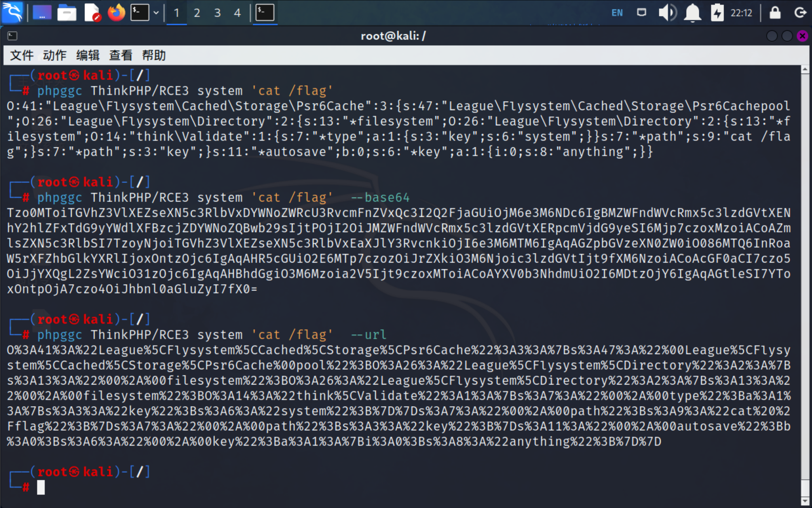Open terminal emulator launcher in panel
Viewport: 812px width, 508px height.
pyautogui.click(x=140, y=13)
